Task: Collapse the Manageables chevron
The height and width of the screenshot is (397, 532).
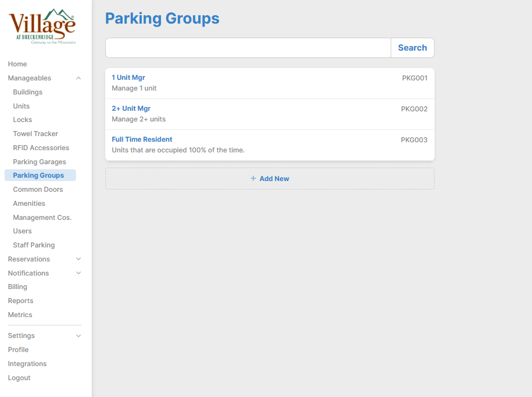Action: coord(78,78)
